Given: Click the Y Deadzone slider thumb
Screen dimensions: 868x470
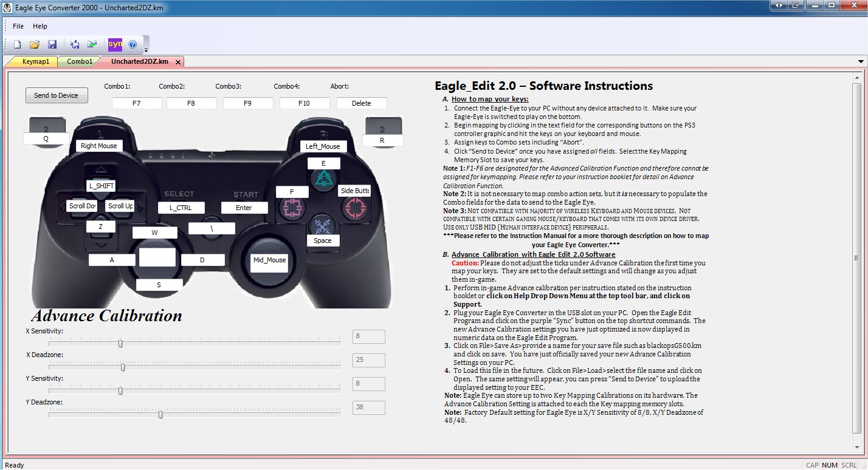Looking at the screenshot, I should (x=160, y=415).
